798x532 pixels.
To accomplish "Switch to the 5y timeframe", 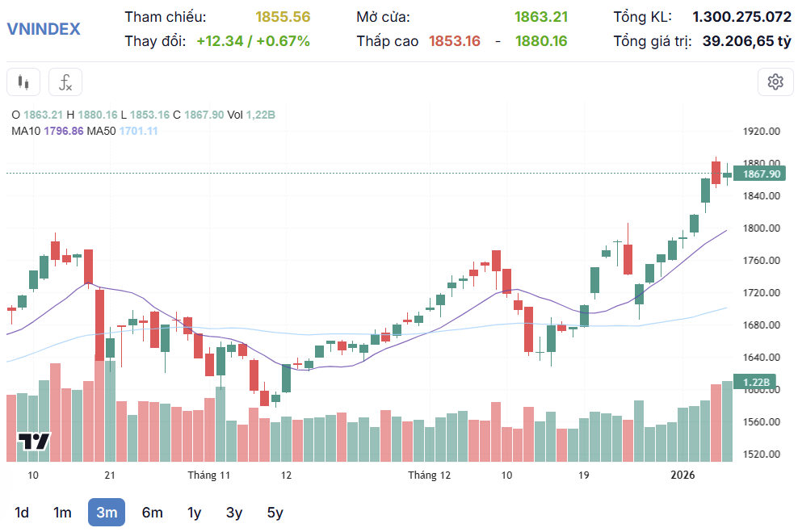I will point(275,512).
